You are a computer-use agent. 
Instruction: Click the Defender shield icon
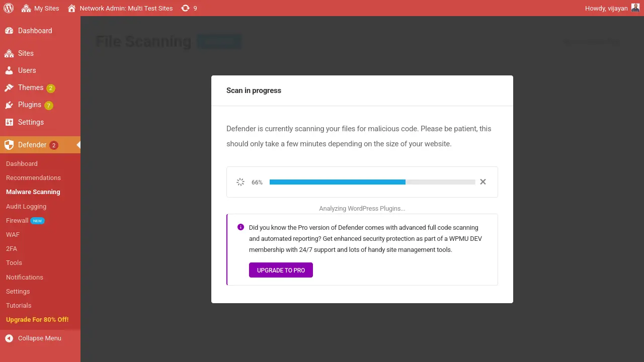click(x=9, y=145)
